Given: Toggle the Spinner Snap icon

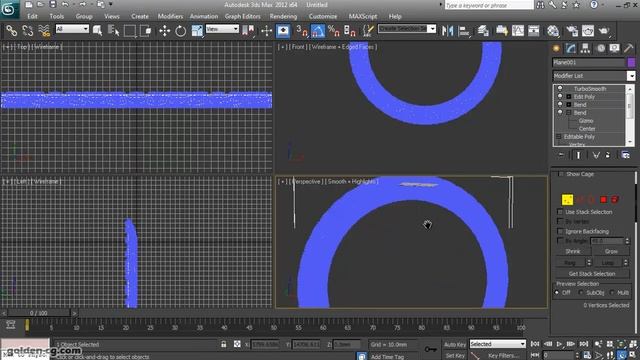Looking at the screenshot, I should [350, 31].
